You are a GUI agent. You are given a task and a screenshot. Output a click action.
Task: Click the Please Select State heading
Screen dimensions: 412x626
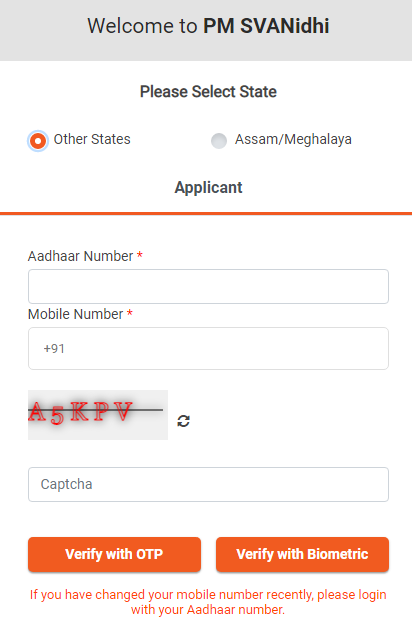click(208, 92)
